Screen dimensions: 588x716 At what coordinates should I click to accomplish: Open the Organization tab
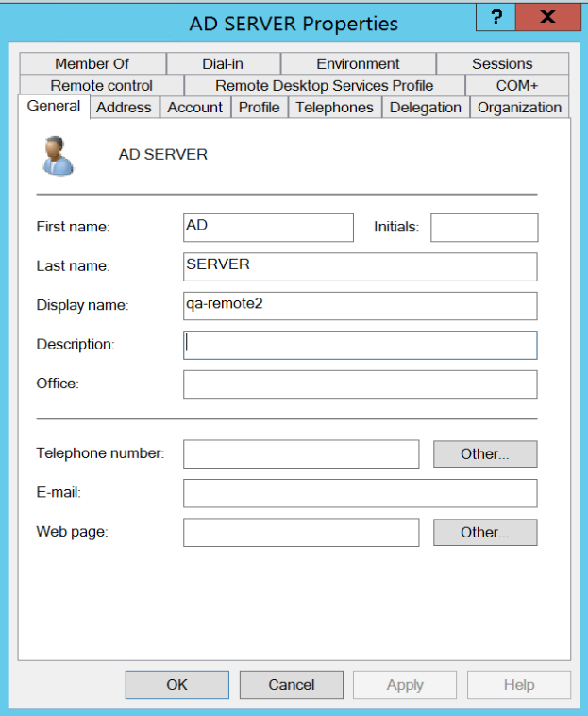519,108
